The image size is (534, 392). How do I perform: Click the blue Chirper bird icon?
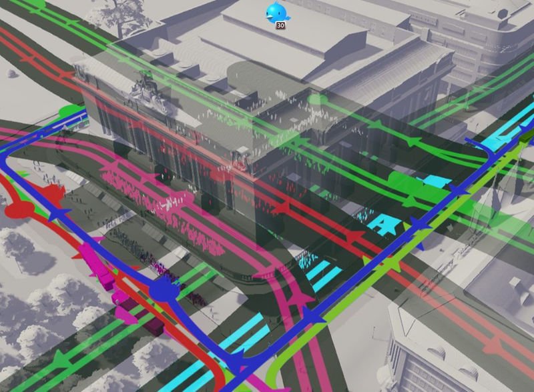click(x=276, y=11)
